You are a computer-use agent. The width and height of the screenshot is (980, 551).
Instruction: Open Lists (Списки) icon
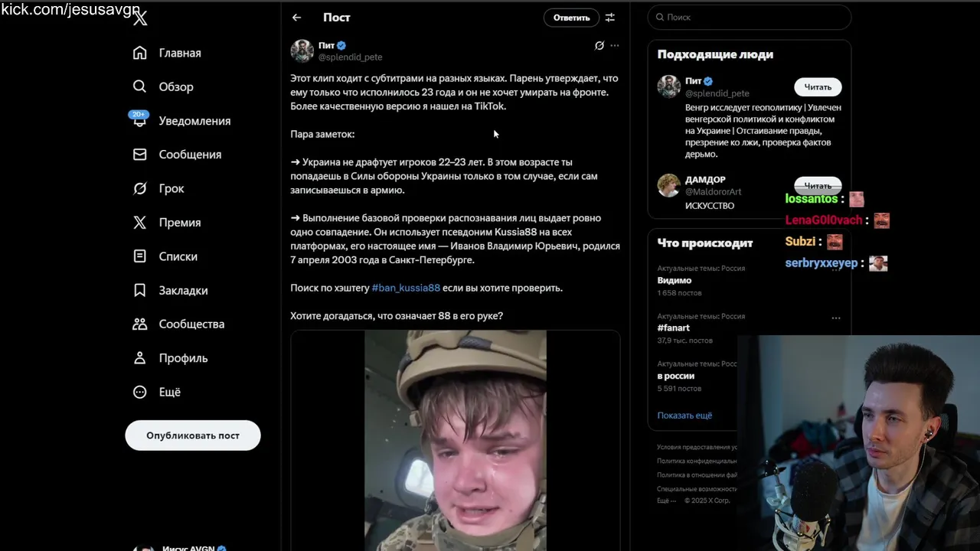(x=139, y=256)
